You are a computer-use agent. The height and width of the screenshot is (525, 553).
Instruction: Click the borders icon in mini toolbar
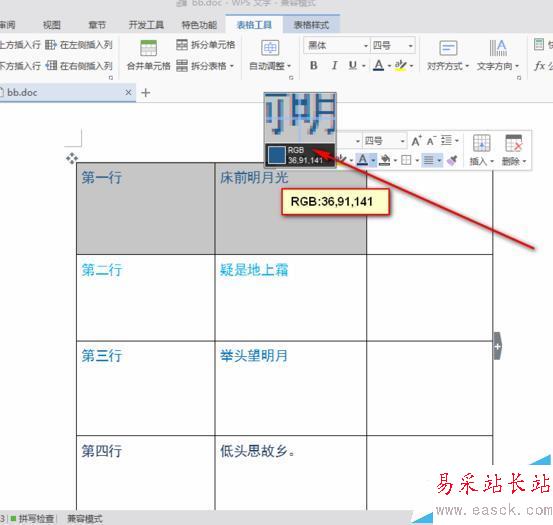pyautogui.click(x=406, y=160)
